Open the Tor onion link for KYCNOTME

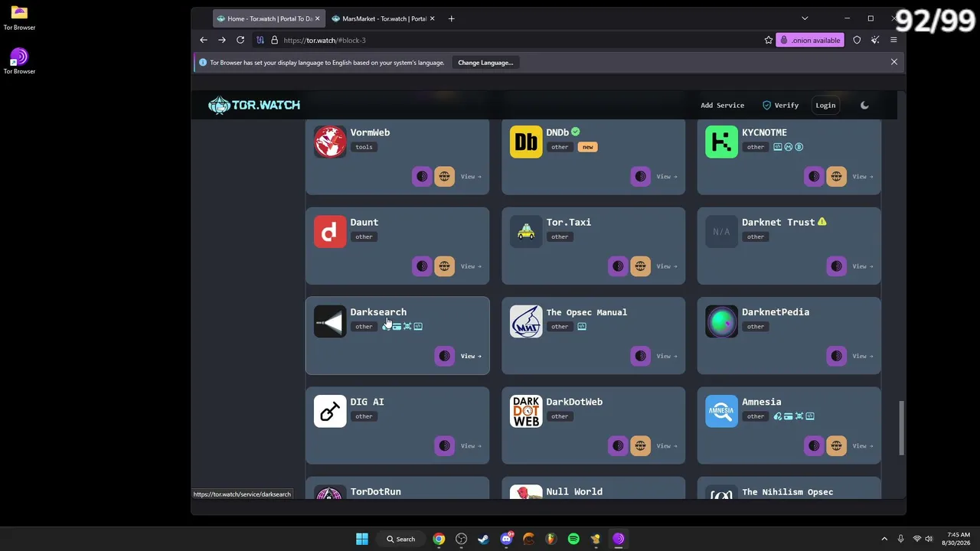814,177
